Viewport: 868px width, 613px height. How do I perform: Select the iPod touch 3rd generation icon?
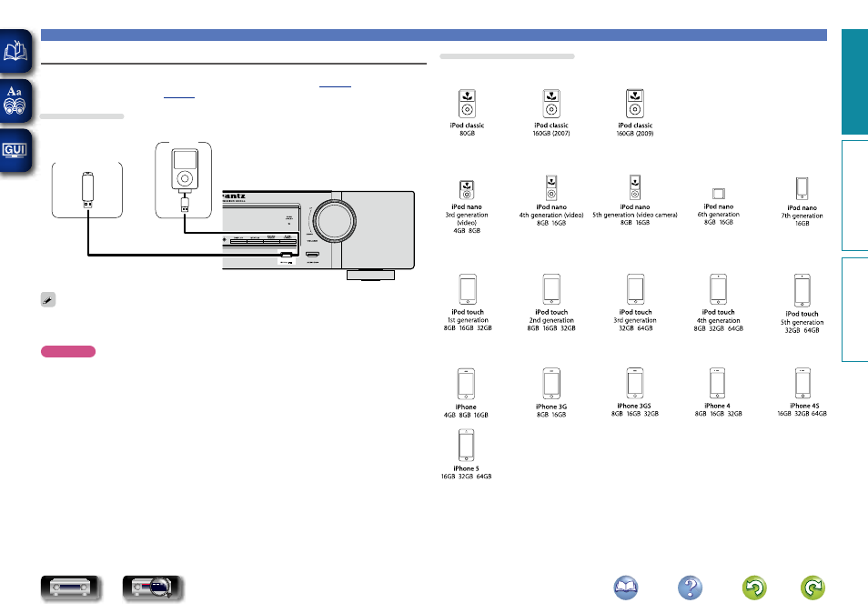[635, 289]
